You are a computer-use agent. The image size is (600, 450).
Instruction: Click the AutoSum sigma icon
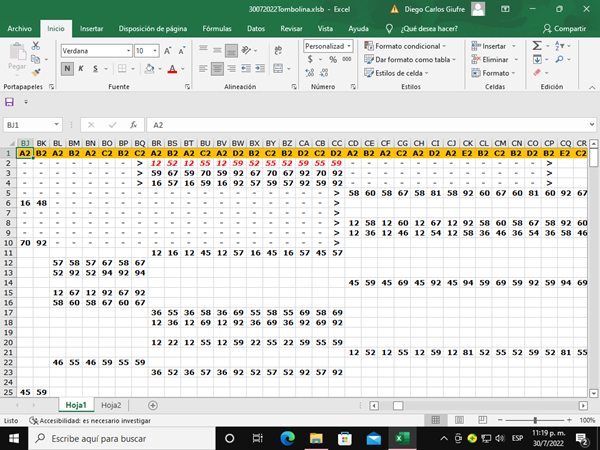click(536, 45)
